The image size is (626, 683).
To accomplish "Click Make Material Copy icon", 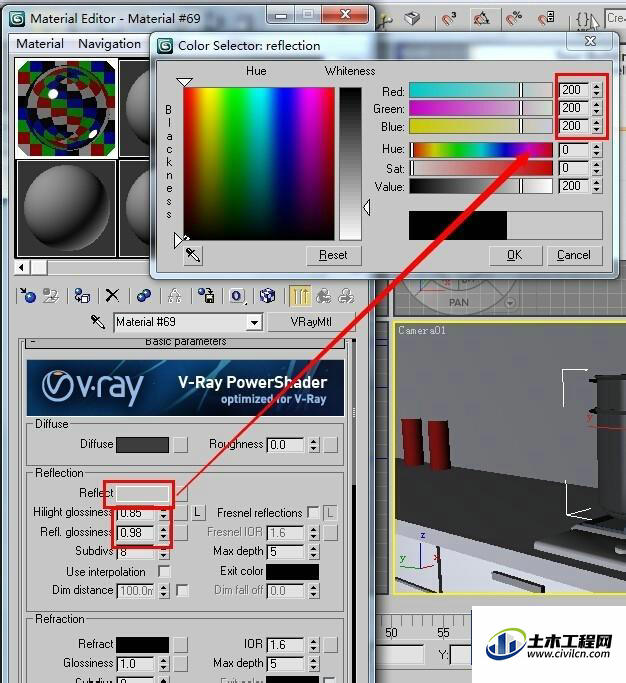I will (x=144, y=296).
